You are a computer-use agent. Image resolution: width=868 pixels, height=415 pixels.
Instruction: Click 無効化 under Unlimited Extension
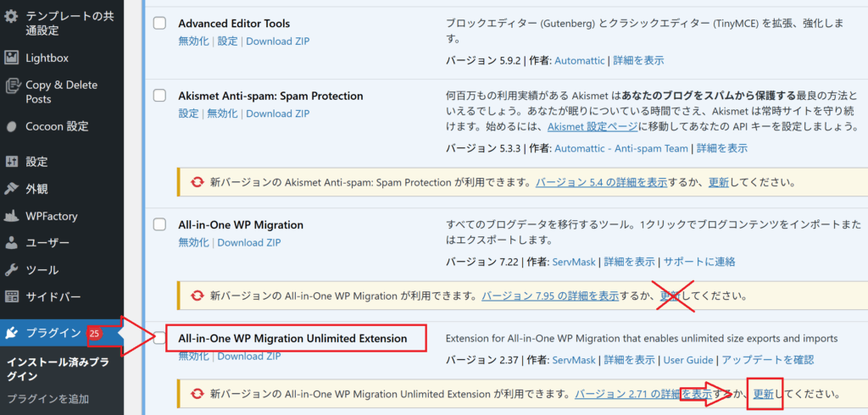coord(194,357)
